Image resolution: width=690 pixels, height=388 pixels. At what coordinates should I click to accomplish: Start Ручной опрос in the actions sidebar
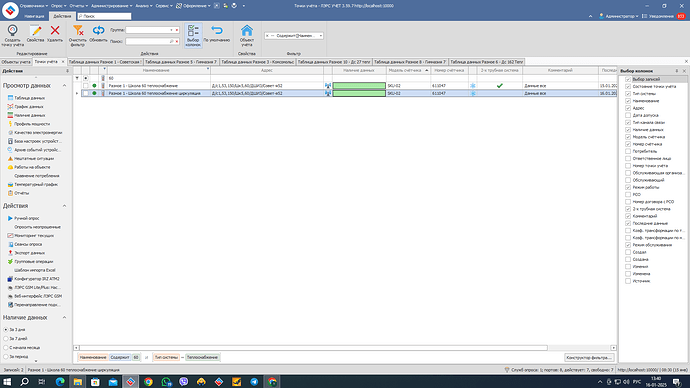click(x=26, y=218)
